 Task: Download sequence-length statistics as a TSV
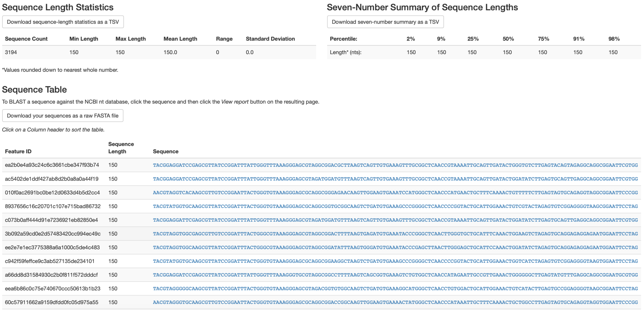[x=63, y=22]
